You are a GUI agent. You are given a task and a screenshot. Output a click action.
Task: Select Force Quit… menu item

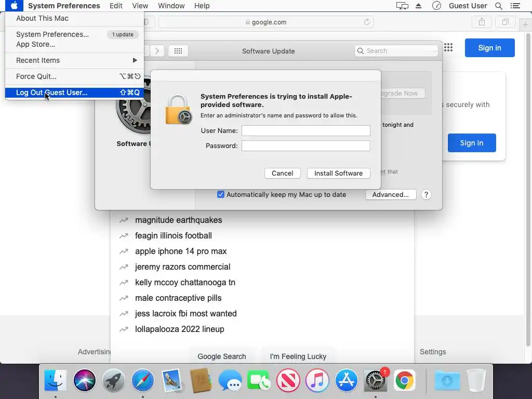point(75,76)
